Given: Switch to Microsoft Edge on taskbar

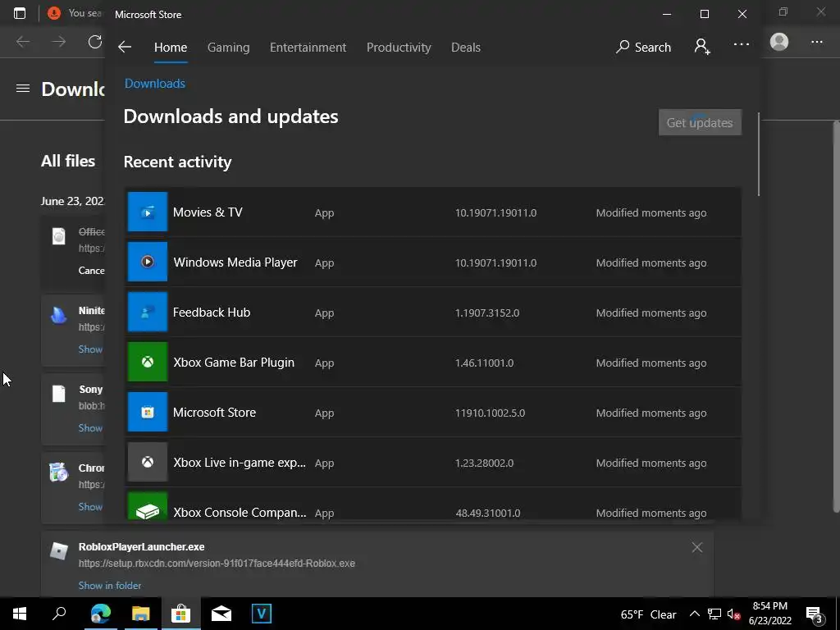Looking at the screenshot, I should click(x=100, y=614).
